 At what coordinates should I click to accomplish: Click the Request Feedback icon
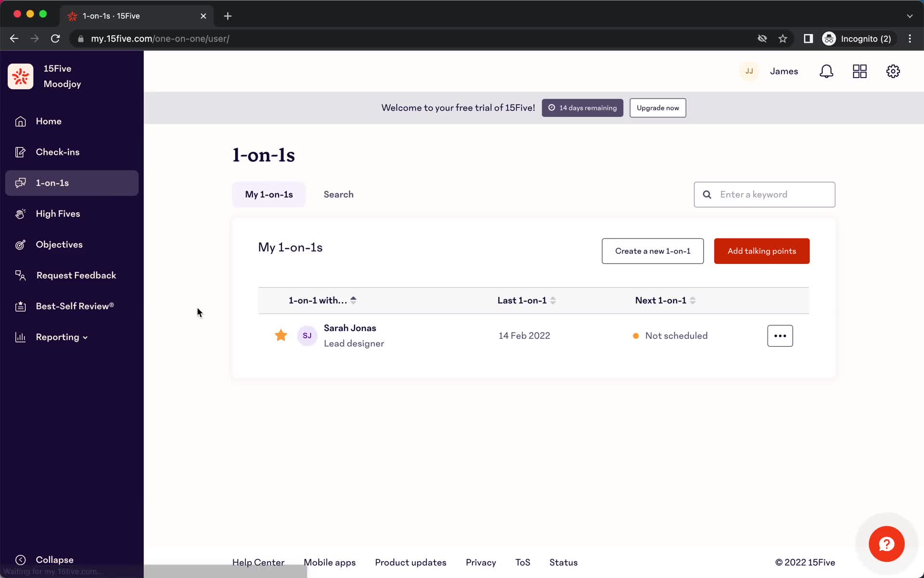pos(20,275)
